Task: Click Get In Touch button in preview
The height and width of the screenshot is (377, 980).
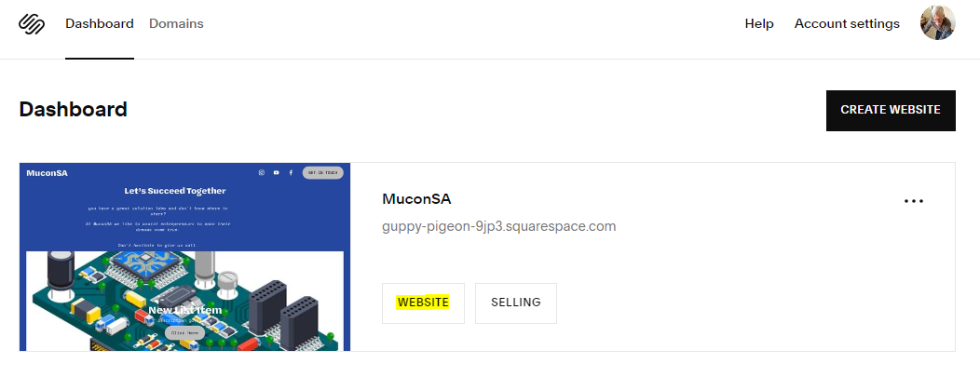Action: point(322,173)
